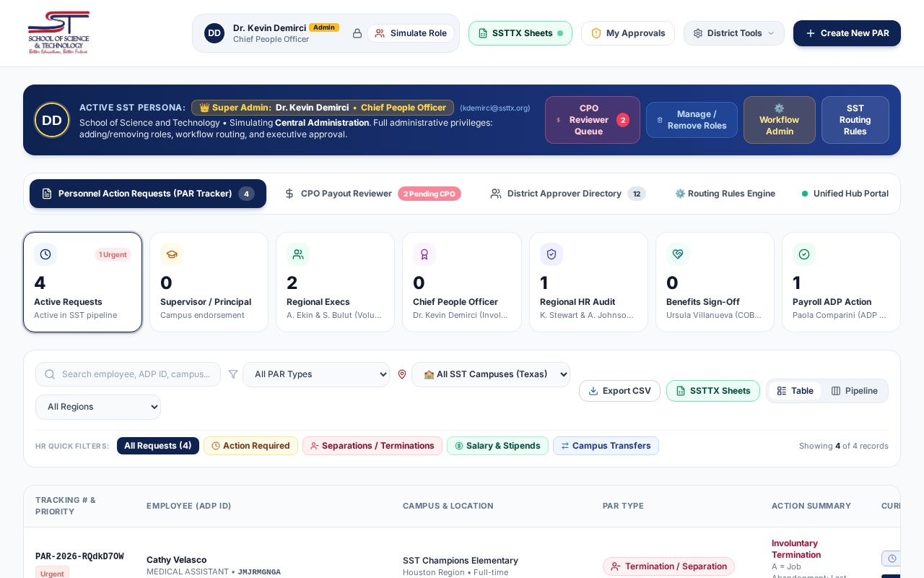The image size is (924, 578).
Task: Switch to Pipeline view
Action: coord(854,391)
